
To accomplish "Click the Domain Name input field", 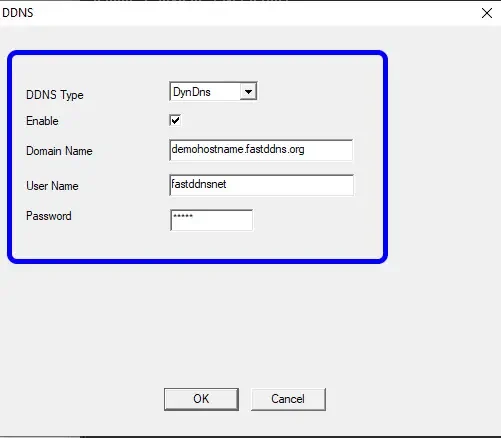I will tap(261, 150).
